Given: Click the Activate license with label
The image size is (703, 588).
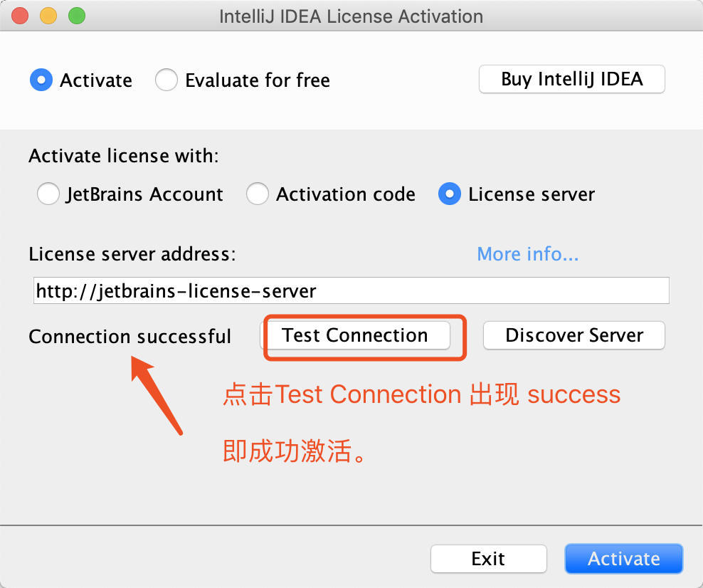Looking at the screenshot, I should pyautogui.click(x=123, y=156).
